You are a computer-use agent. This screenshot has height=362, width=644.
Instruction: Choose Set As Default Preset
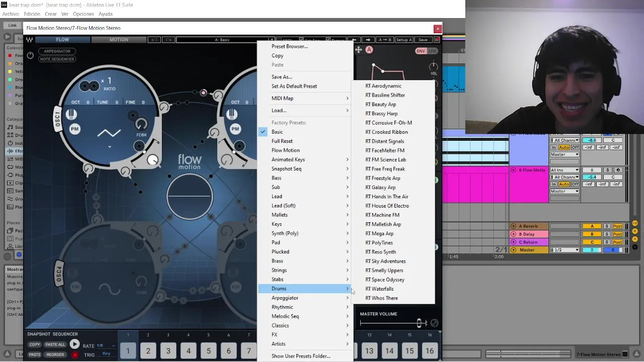[305, 86]
